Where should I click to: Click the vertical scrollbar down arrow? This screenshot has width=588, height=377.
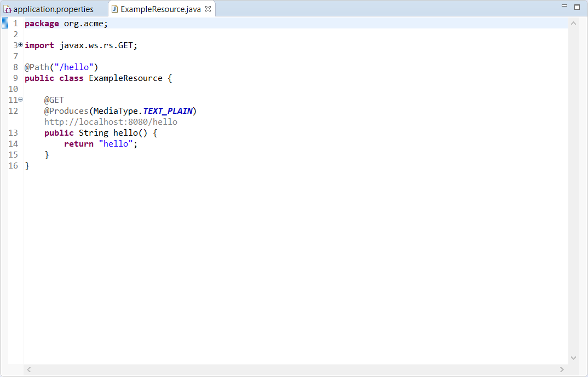[x=574, y=358]
